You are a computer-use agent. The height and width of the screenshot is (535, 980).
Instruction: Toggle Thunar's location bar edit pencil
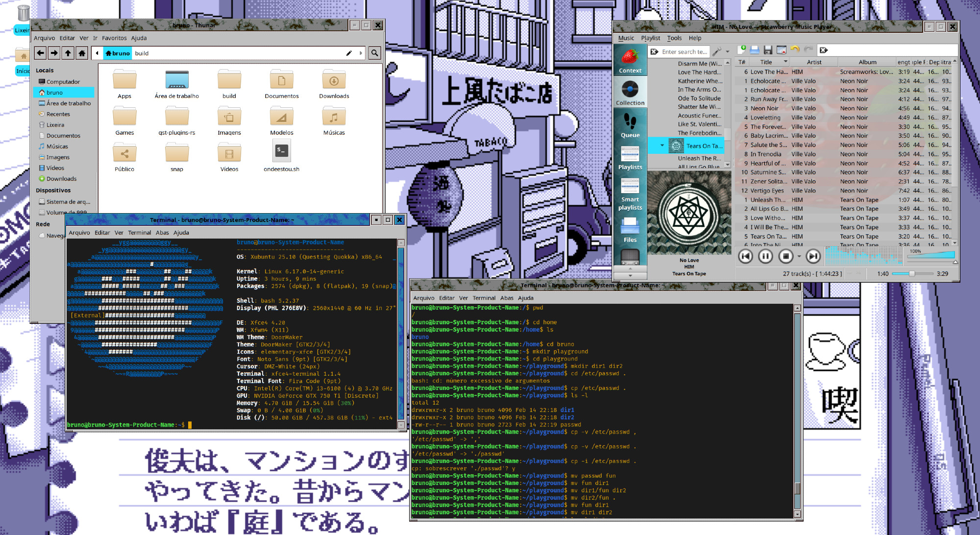349,53
